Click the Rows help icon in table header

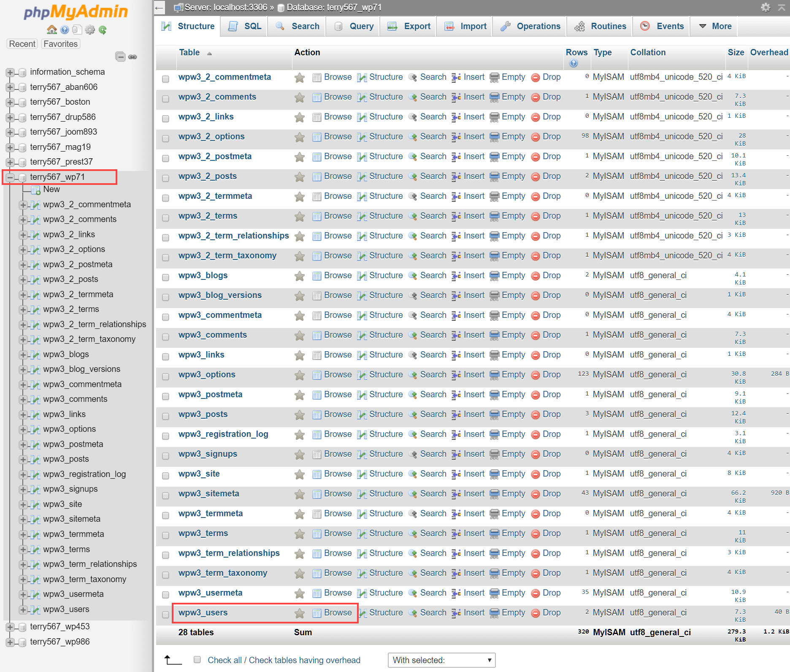pyautogui.click(x=573, y=63)
